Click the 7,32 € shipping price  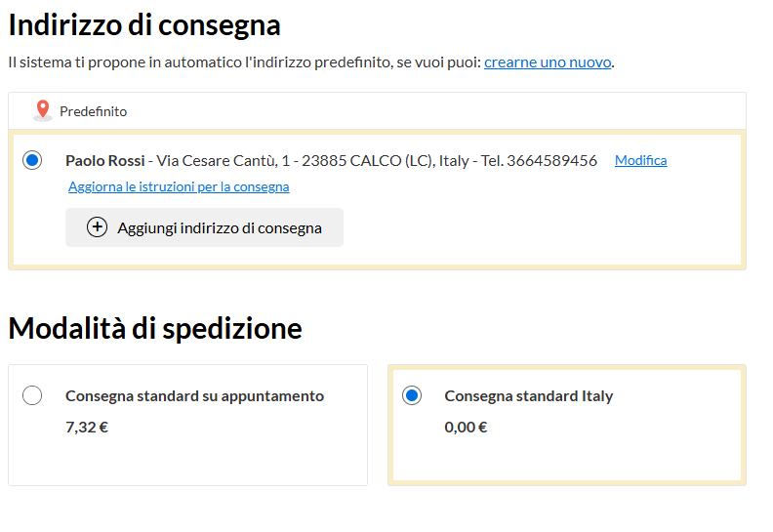point(87,427)
